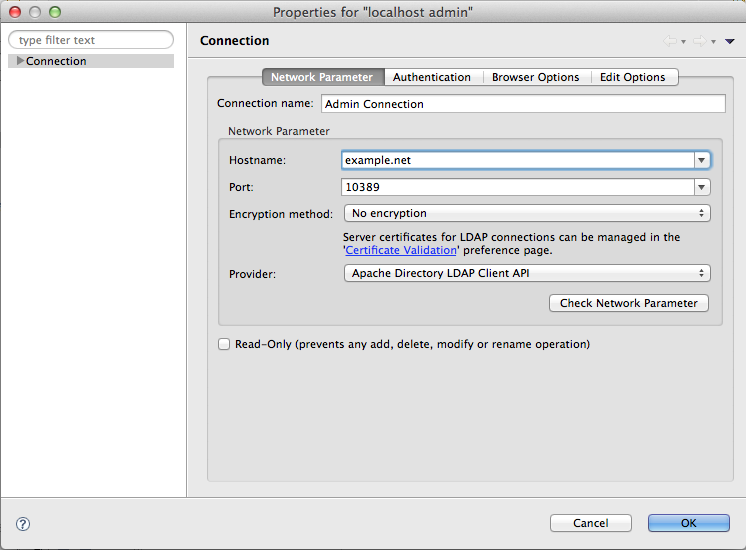Open the Hostname dropdown arrow
The image size is (746, 550).
pos(702,160)
